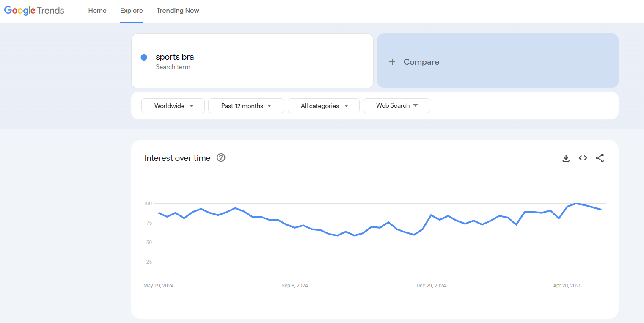This screenshot has width=644, height=323.
Task: Click the 50 value on y-axis
Action: tap(149, 243)
